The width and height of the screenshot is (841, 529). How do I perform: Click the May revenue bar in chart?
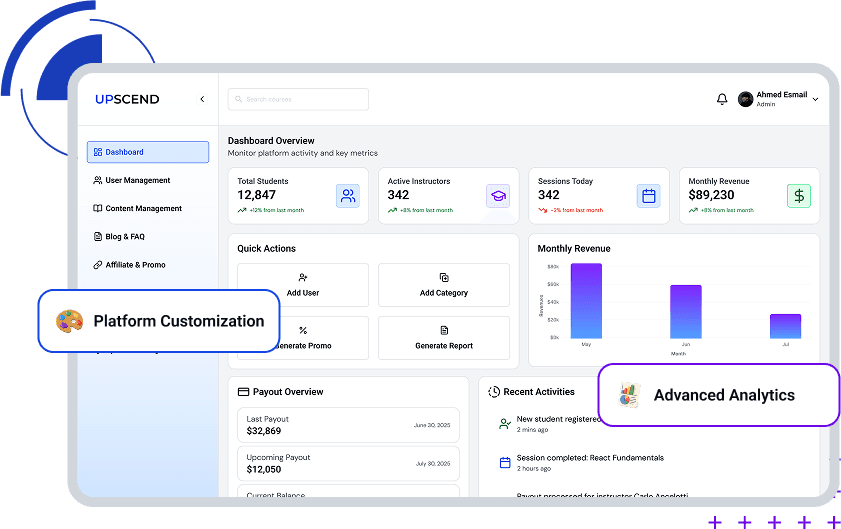click(x=586, y=301)
